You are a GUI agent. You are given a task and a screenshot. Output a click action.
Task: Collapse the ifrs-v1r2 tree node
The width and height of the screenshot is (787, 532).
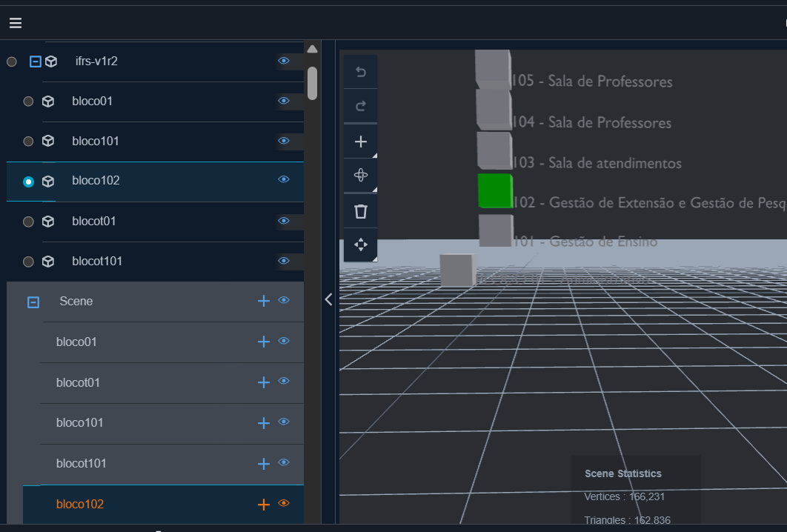pyautogui.click(x=35, y=61)
